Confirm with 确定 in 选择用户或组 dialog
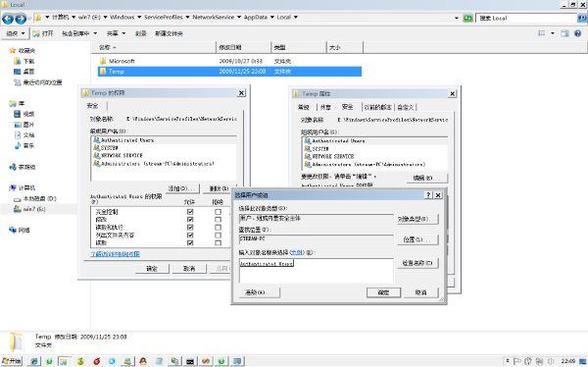Image resolution: width=588 pixels, height=367 pixels. [383, 292]
